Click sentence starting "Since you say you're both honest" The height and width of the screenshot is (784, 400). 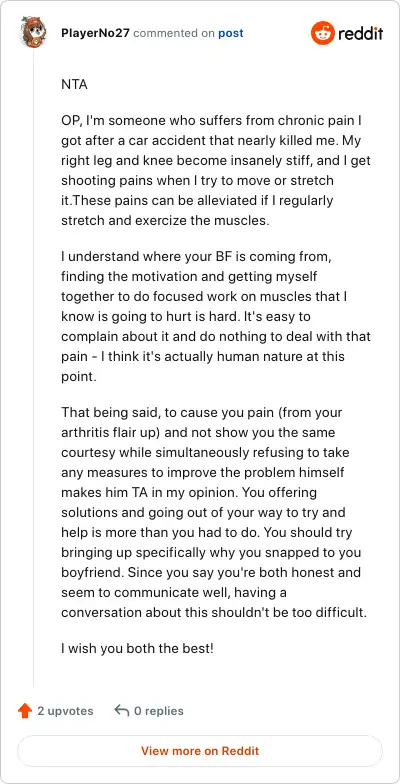click(x=214, y=592)
